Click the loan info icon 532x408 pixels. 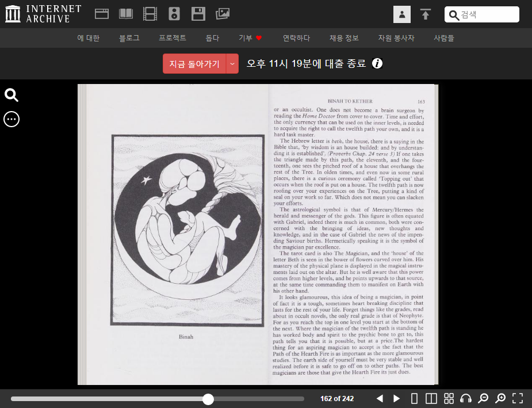(377, 63)
